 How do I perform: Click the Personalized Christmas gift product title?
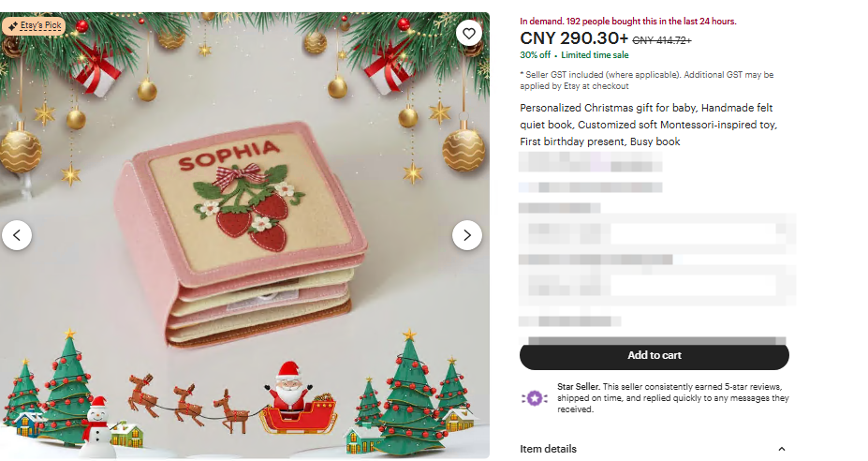(x=648, y=125)
